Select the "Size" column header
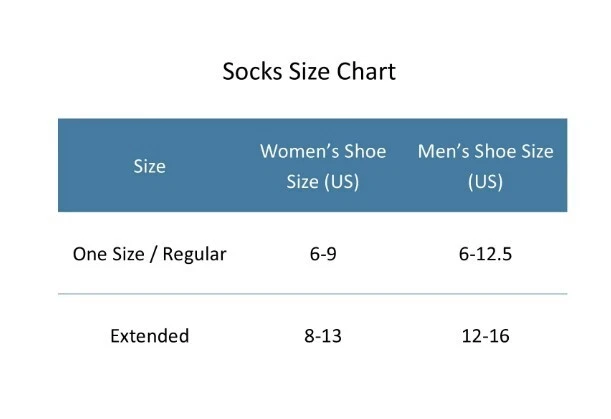The width and height of the screenshot is (611, 419). pyautogui.click(x=149, y=167)
